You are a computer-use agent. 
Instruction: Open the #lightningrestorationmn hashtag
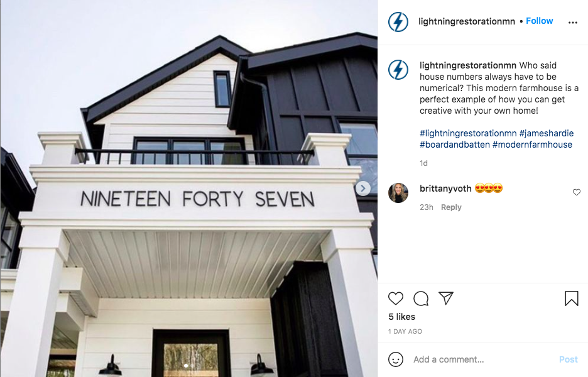pos(468,133)
